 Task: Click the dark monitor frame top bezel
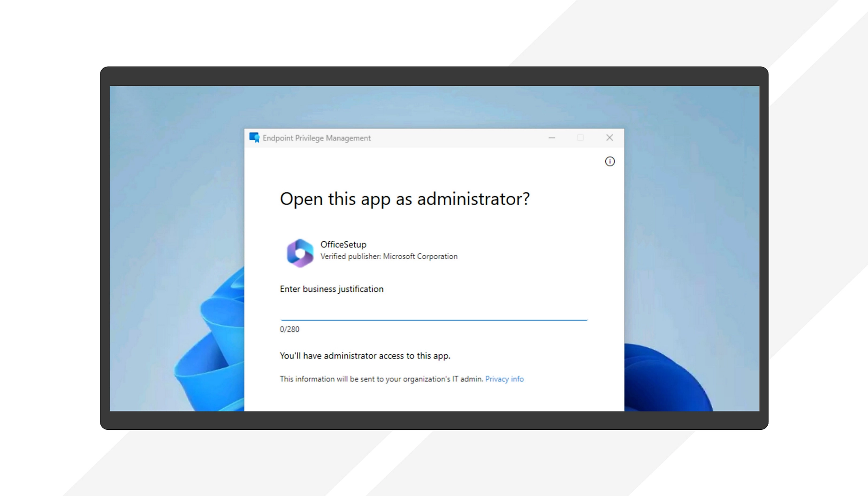tap(434, 76)
